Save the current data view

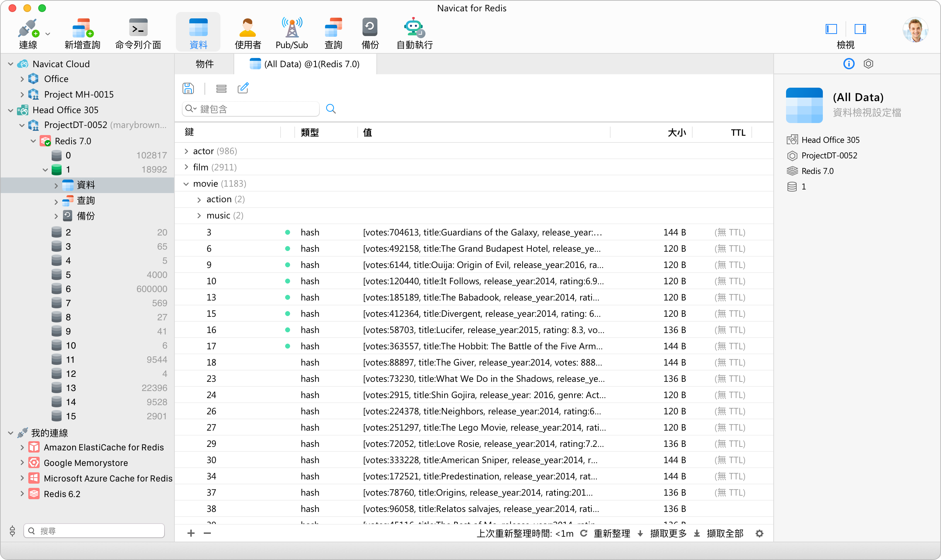(188, 88)
